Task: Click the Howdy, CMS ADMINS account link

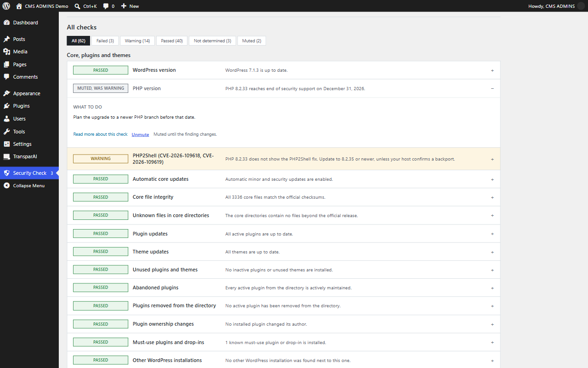Action: point(551,6)
